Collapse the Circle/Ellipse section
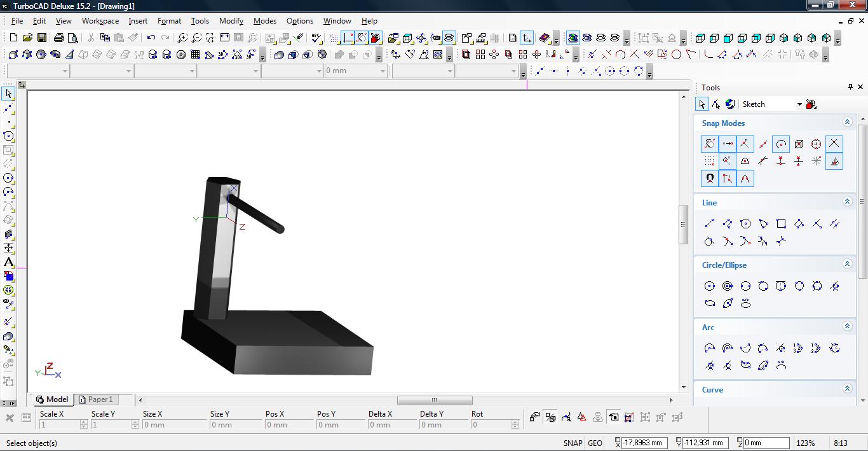 pyautogui.click(x=846, y=264)
